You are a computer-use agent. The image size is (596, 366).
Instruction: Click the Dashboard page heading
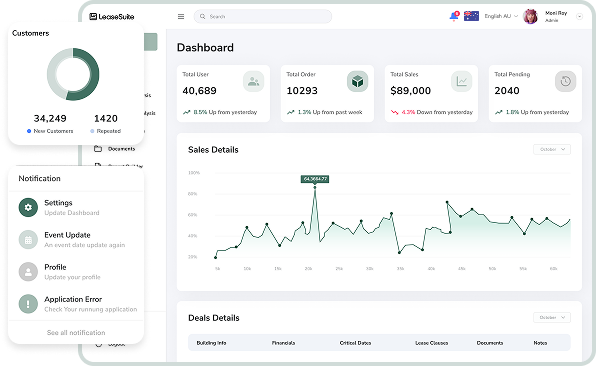tap(205, 48)
